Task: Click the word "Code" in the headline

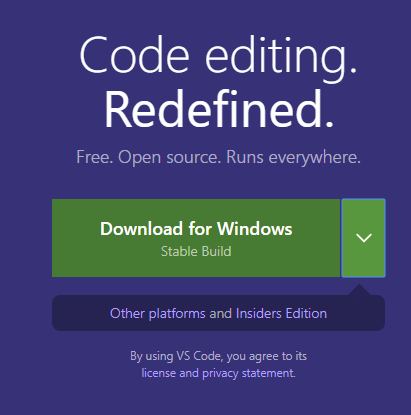Action: (x=134, y=55)
